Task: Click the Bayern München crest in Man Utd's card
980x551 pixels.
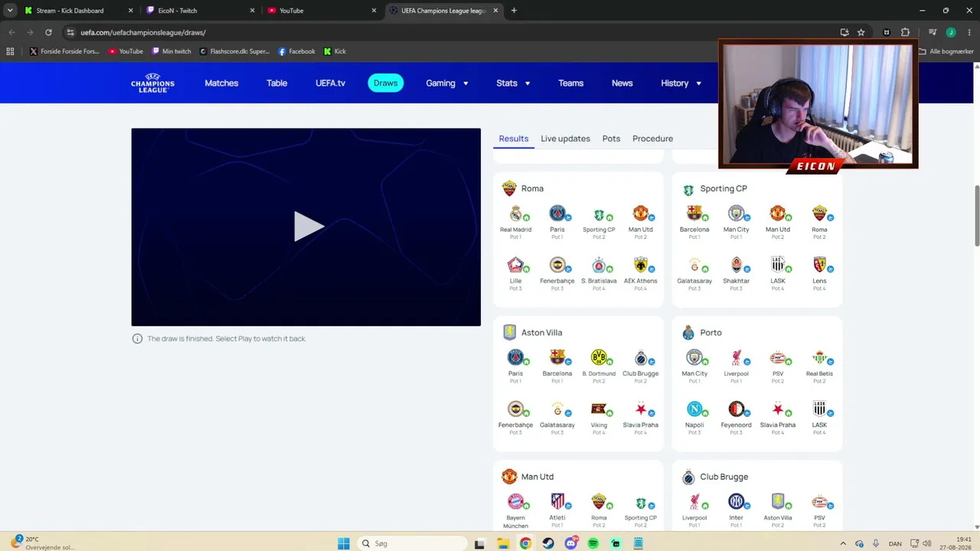Action: pyautogui.click(x=515, y=501)
